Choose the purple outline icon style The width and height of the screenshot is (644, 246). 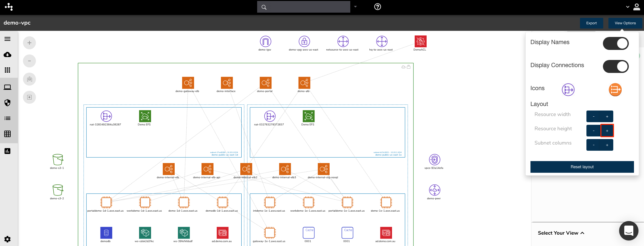point(568,90)
